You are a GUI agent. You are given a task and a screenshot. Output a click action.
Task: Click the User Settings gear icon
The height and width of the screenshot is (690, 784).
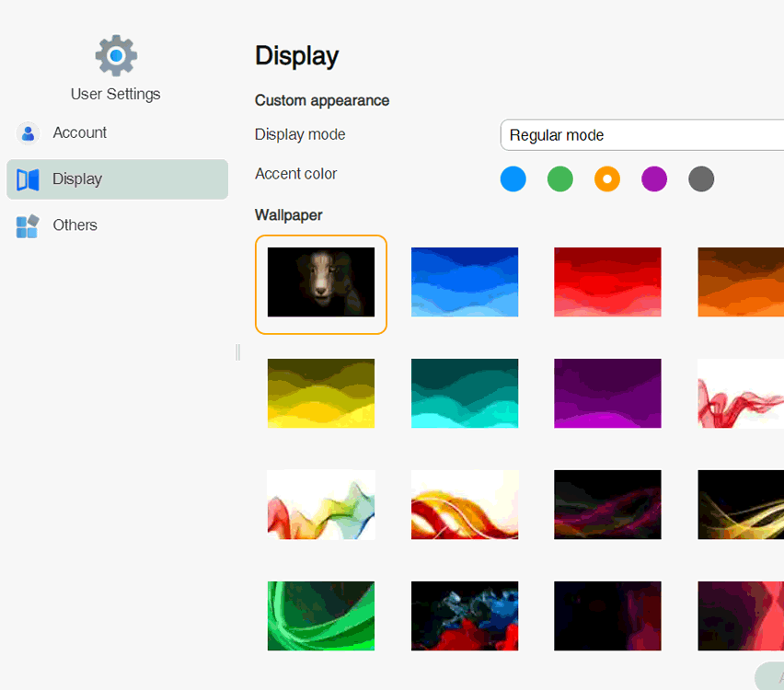116,56
